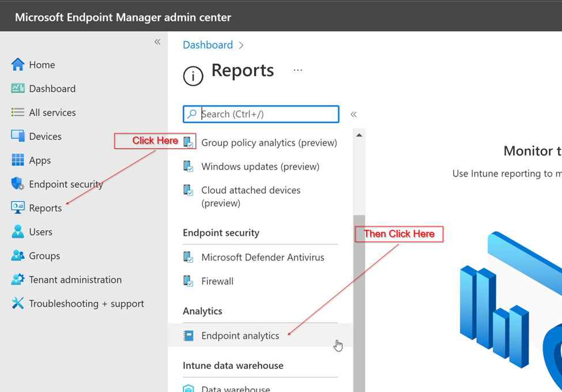This screenshot has width=562, height=392.
Task: Click inside the report search field
Action: click(261, 114)
